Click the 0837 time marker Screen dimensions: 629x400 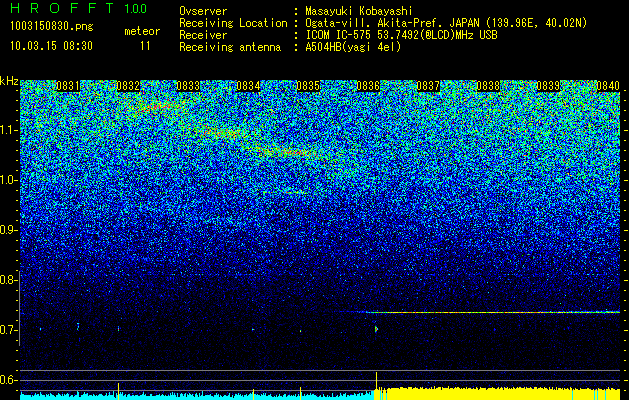[428, 86]
